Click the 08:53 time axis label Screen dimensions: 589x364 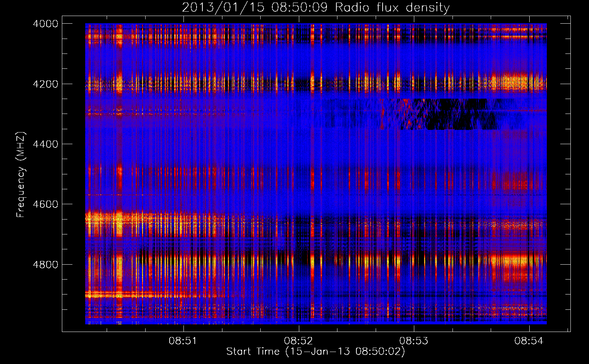[414, 341]
